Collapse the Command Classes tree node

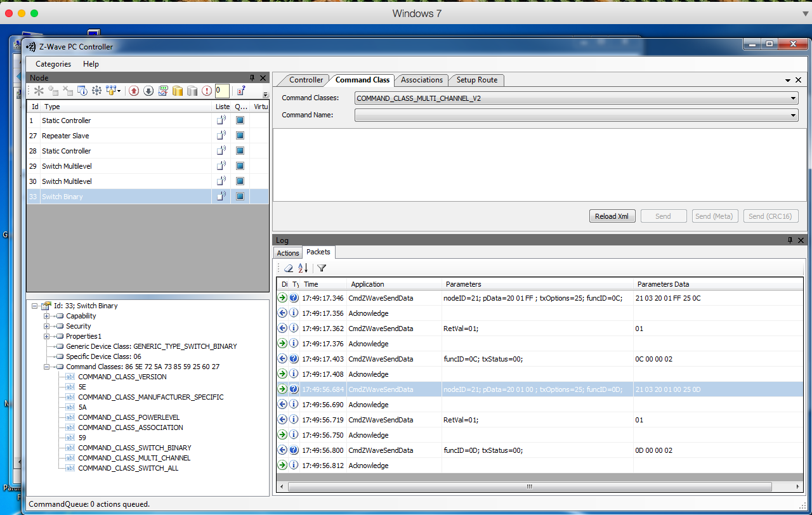coord(47,367)
